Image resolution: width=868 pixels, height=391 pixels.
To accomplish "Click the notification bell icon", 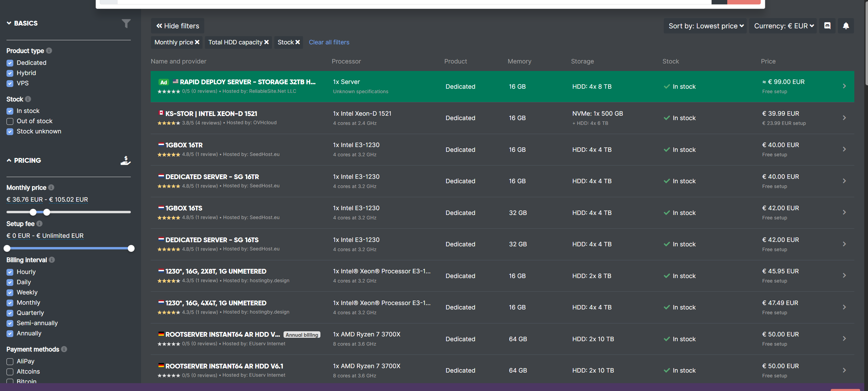I will tap(846, 26).
